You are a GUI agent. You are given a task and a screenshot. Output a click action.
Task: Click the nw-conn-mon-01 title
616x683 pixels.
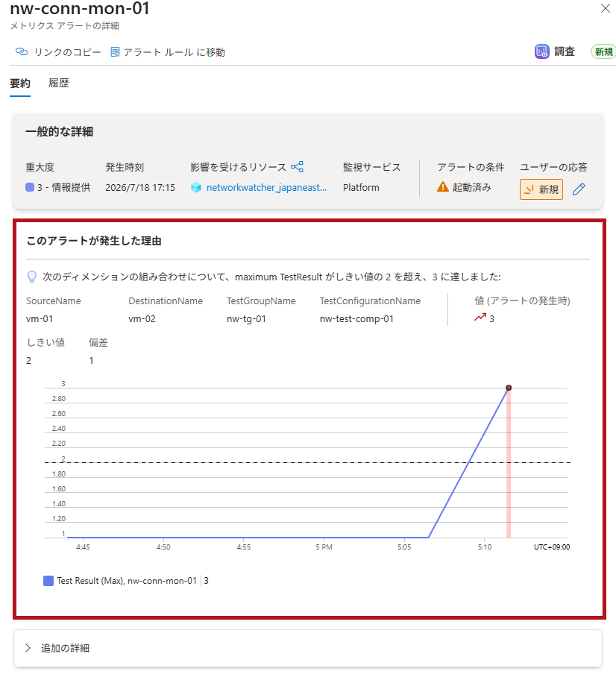coord(80,9)
